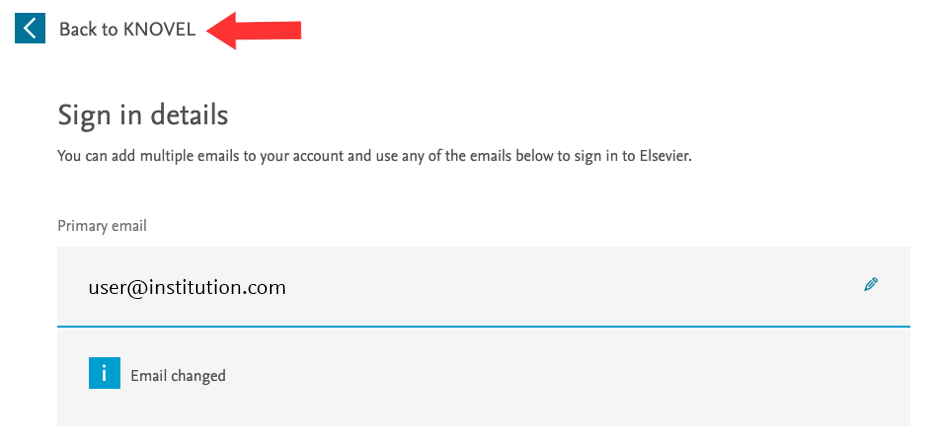The height and width of the screenshot is (448, 936).
Task: Click the Email changed message text
Action: [x=178, y=376]
